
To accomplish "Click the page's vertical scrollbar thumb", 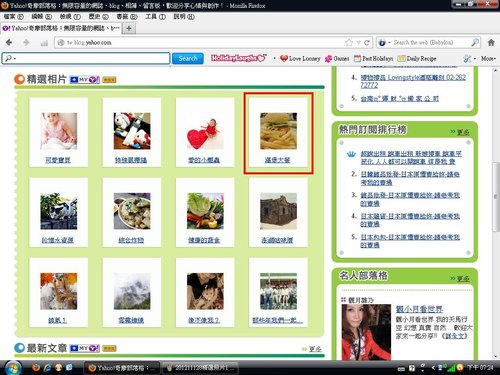I will click(x=496, y=197).
